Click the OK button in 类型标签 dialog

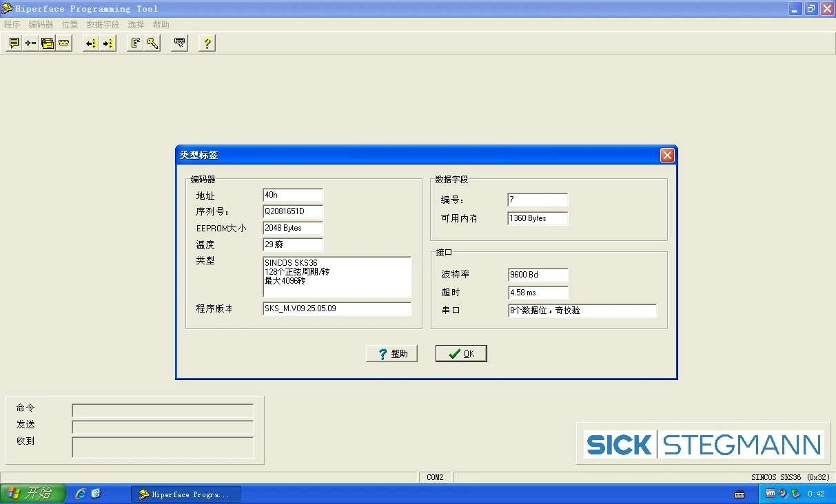pos(460,353)
